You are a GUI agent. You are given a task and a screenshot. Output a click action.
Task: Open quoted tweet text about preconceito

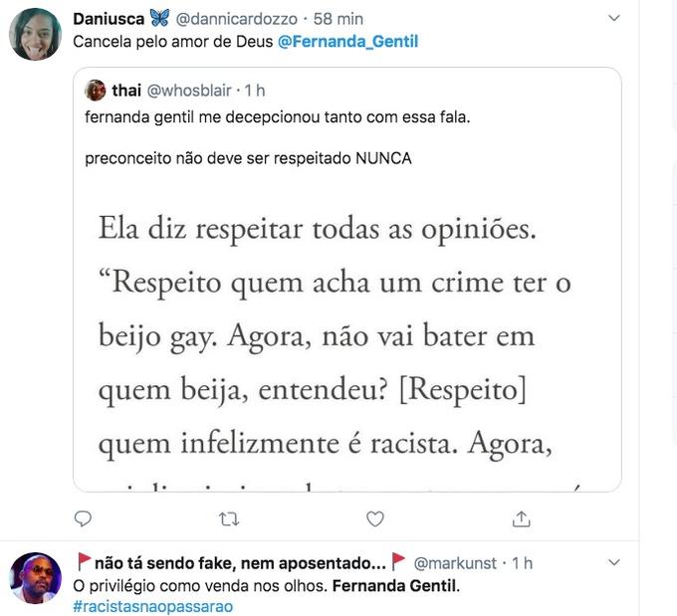[x=248, y=159]
